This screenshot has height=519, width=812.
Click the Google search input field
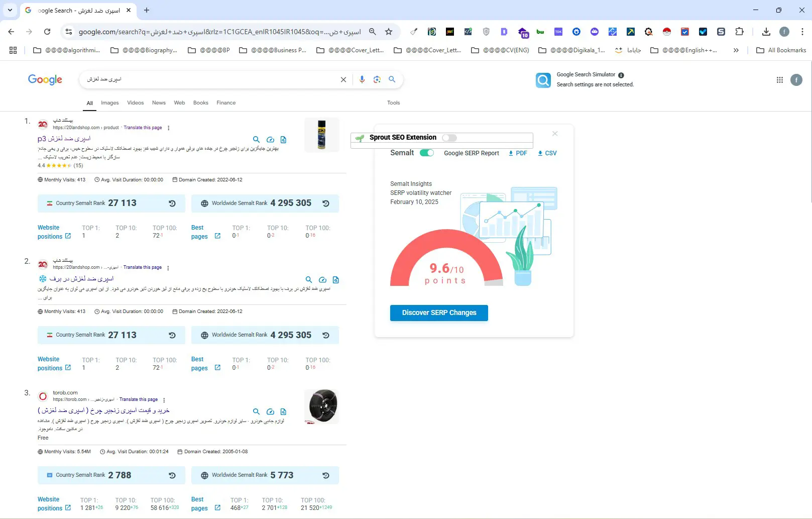[x=211, y=79]
